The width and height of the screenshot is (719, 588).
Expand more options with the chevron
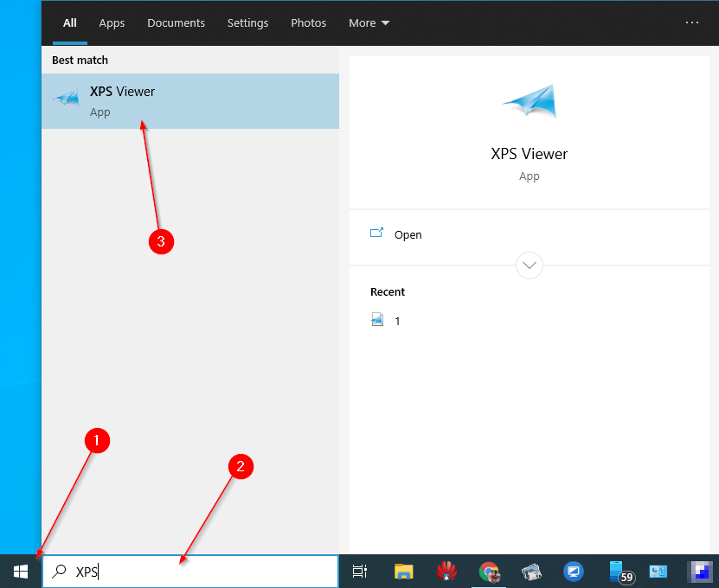click(x=529, y=265)
